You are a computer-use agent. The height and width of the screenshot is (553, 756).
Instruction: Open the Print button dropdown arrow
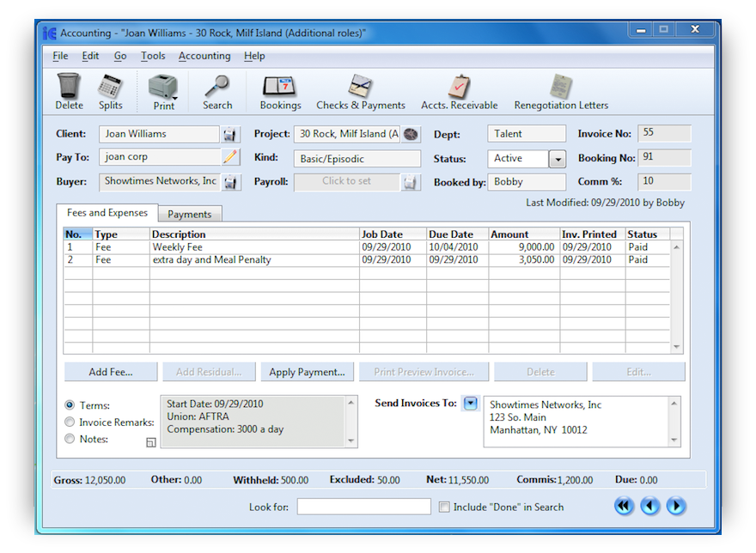174,99
